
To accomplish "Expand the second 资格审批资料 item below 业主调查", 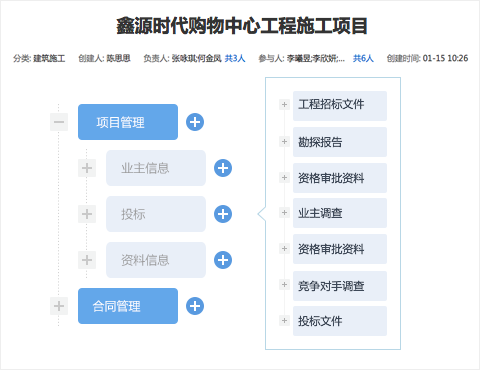I will pos(284,249).
